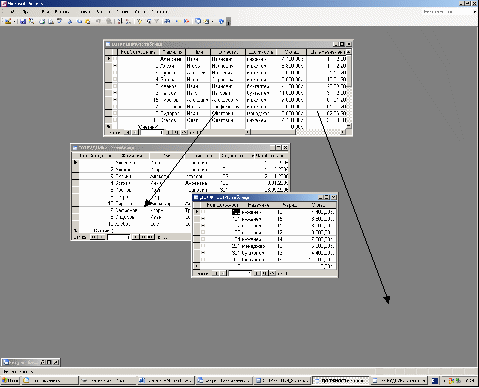Viewport: 479px width, 388px height.
Task: Click the Insert Hyperlink toolbar icon
Action: (109, 21)
